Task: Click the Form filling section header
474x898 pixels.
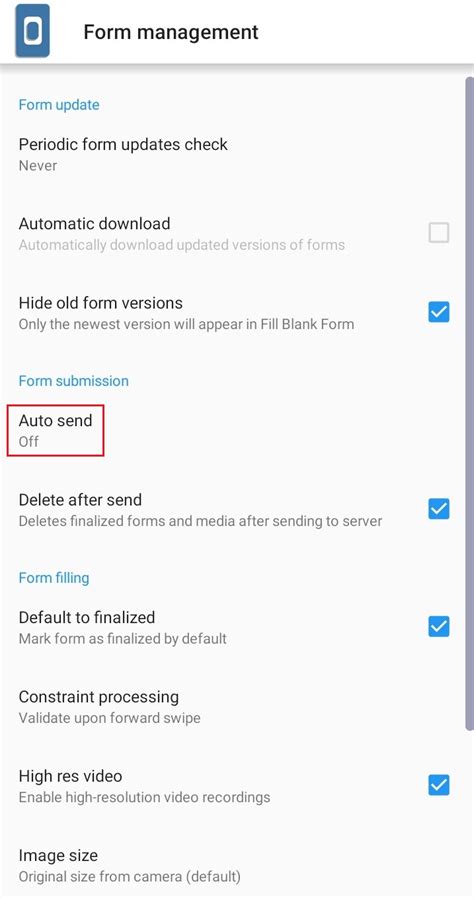Action: coord(54,578)
